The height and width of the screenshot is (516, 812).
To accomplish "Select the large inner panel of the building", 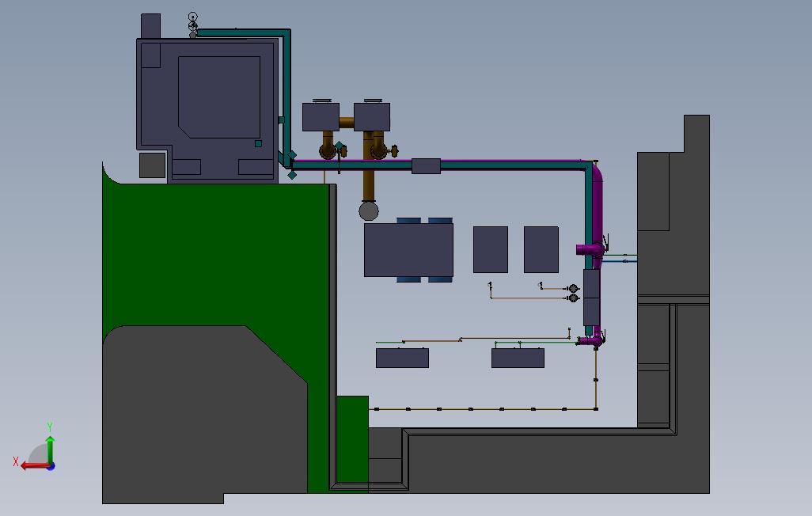I will (x=219, y=97).
